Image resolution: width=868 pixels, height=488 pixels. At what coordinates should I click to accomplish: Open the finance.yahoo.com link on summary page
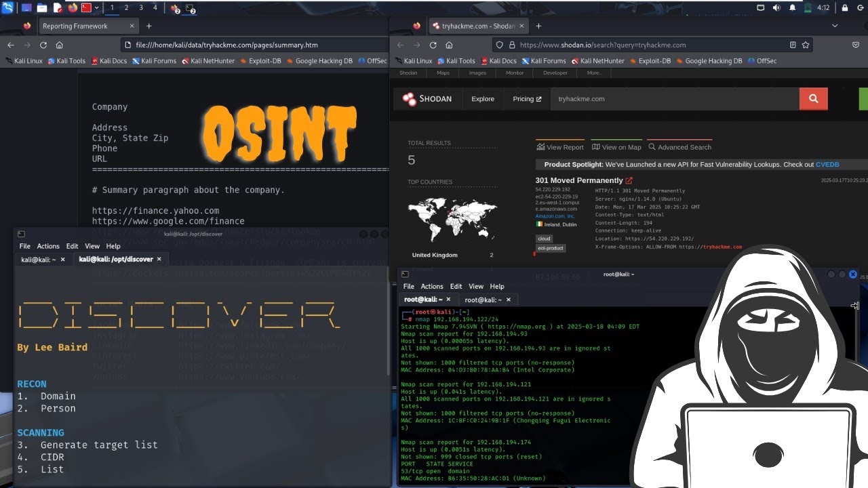[155, 211]
